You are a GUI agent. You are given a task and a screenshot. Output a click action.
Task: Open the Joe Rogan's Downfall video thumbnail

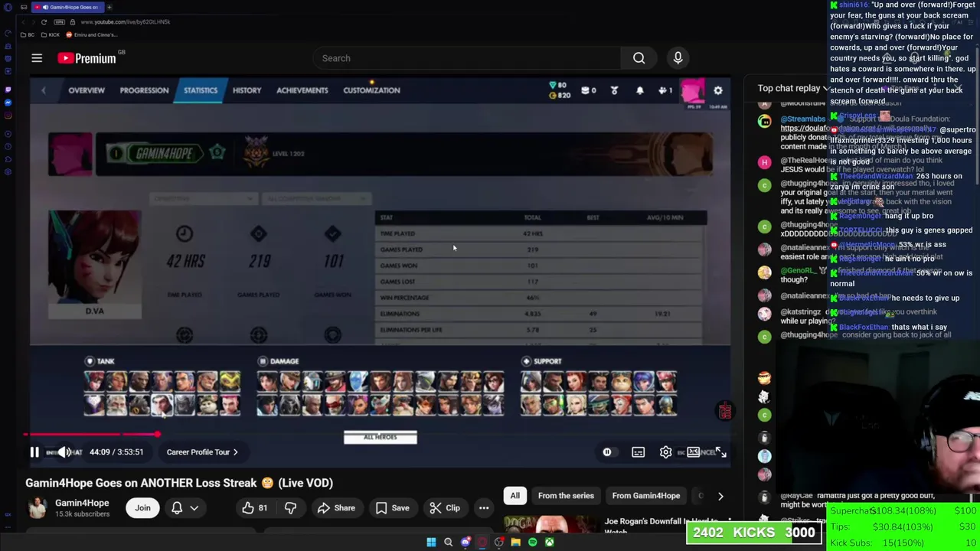point(552,524)
